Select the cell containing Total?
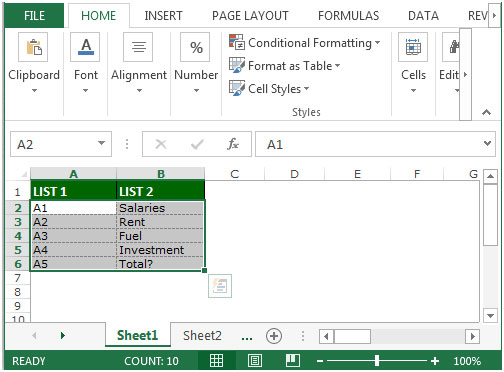 click(160, 264)
